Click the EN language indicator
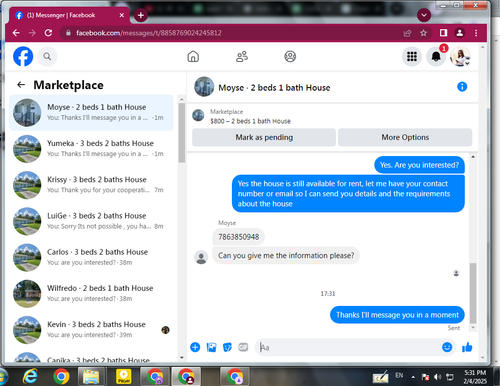Screen dimensions: 500x386 tap(399, 375)
